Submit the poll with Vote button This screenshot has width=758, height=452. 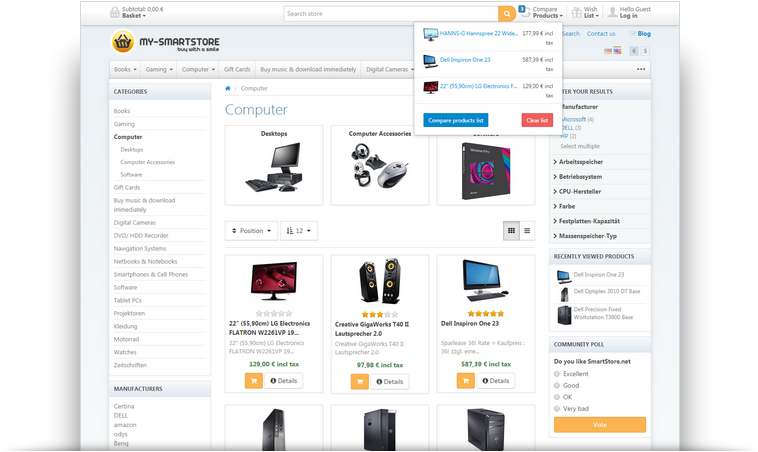tap(599, 424)
